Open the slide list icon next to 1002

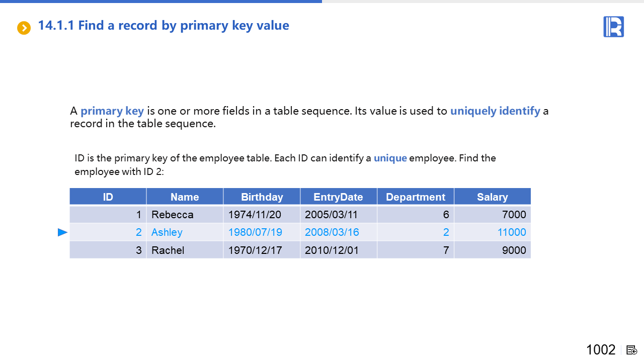click(x=632, y=350)
